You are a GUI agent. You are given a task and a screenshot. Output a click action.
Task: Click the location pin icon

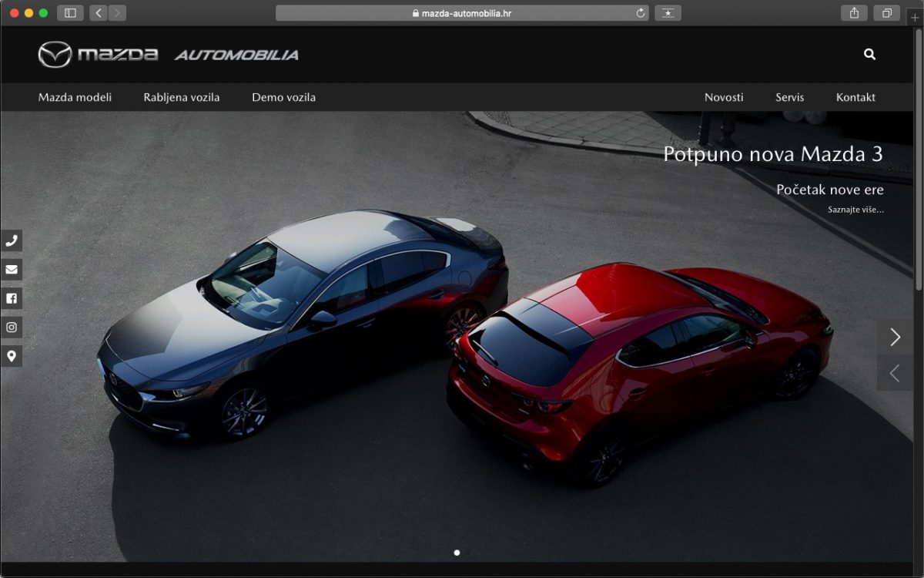coord(12,356)
